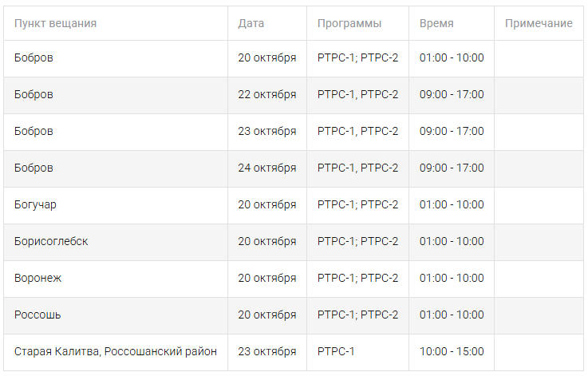This screenshot has width=588, height=376.
Task: Select the 'Борисоглебск' station cell
Action: click(51, 241)
